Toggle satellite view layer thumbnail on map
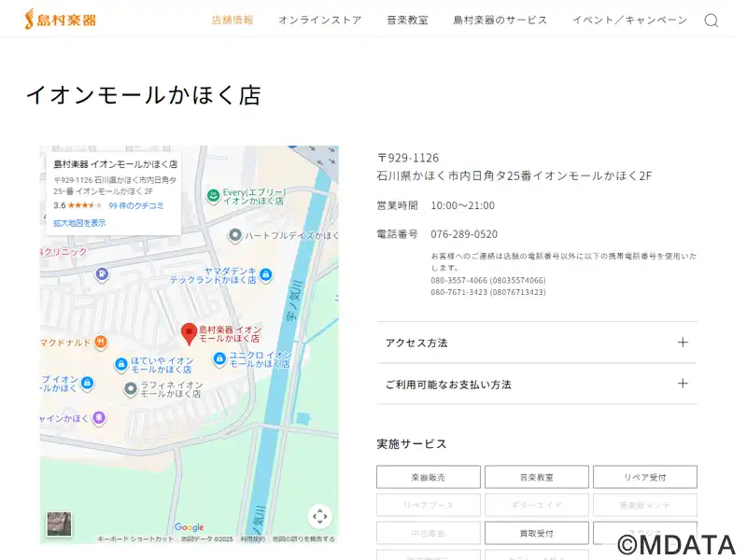747x560 pixels. point(60,524)
